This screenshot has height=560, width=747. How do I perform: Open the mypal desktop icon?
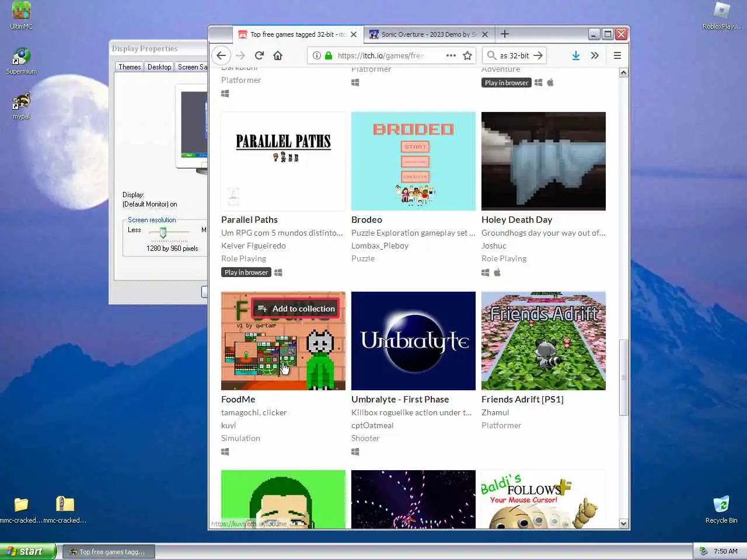coord(21,106)
